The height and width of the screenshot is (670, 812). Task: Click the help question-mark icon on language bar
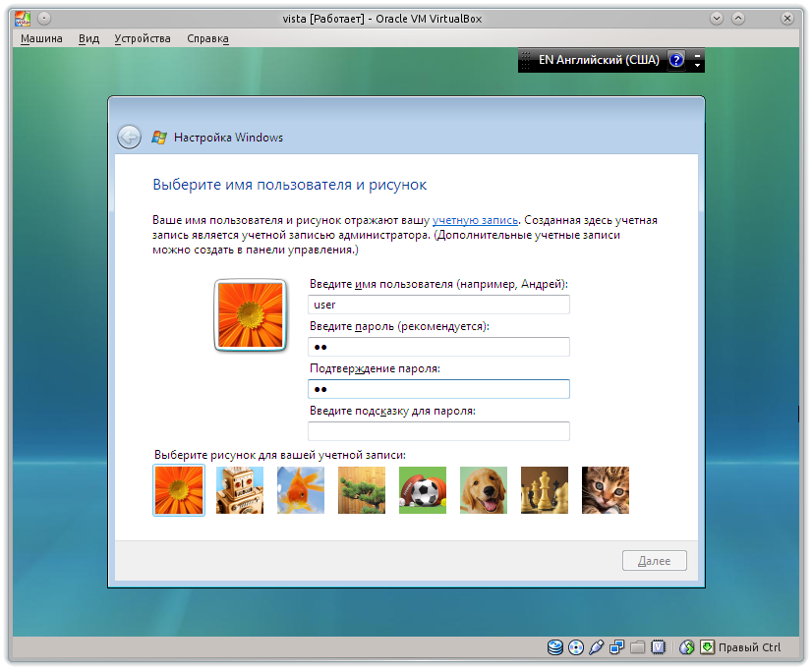(675, 60)
